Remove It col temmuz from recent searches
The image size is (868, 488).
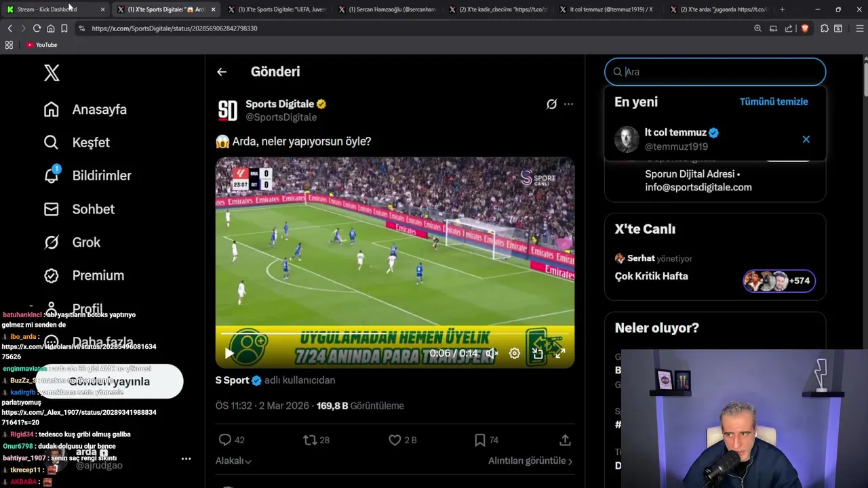[x=806, y=139]
